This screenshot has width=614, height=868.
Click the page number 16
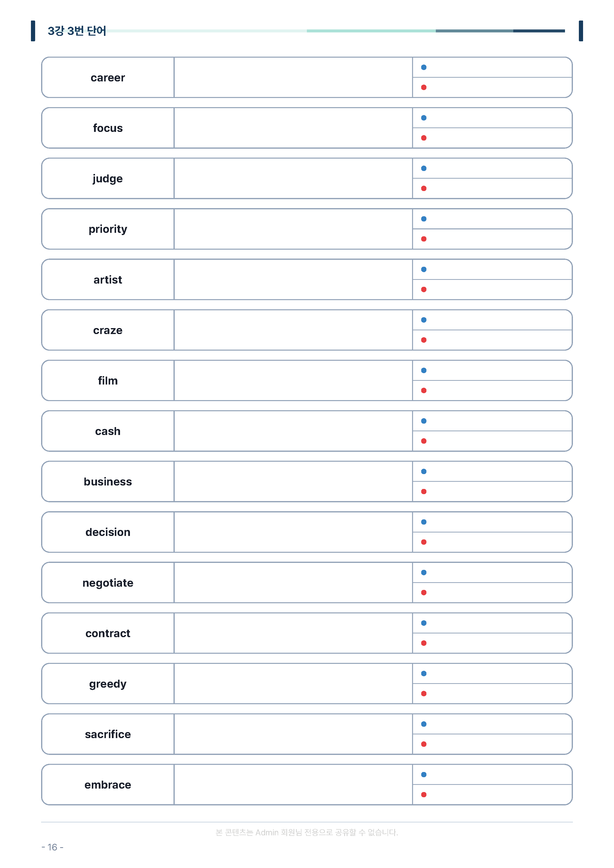52,847
